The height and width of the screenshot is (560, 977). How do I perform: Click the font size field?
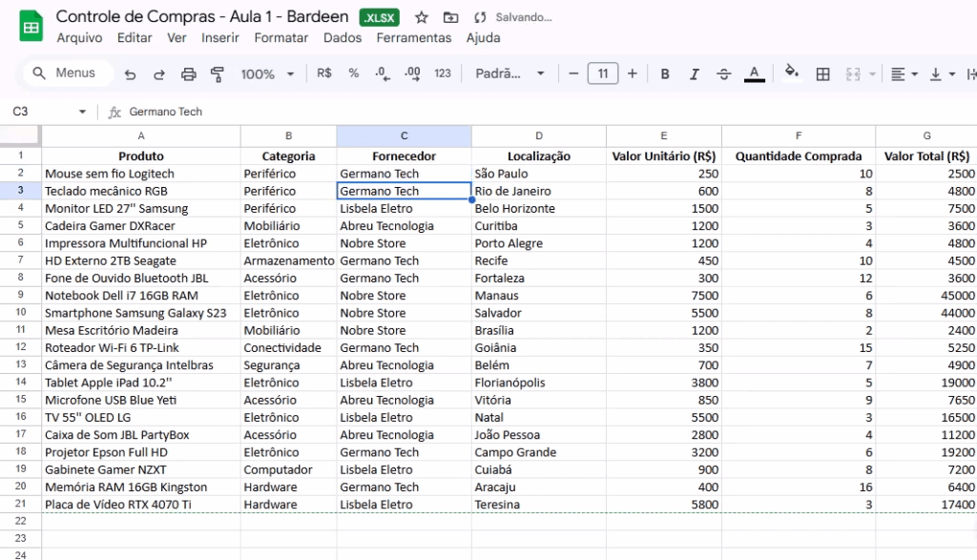pyautogui.click(x=603, y=73)
